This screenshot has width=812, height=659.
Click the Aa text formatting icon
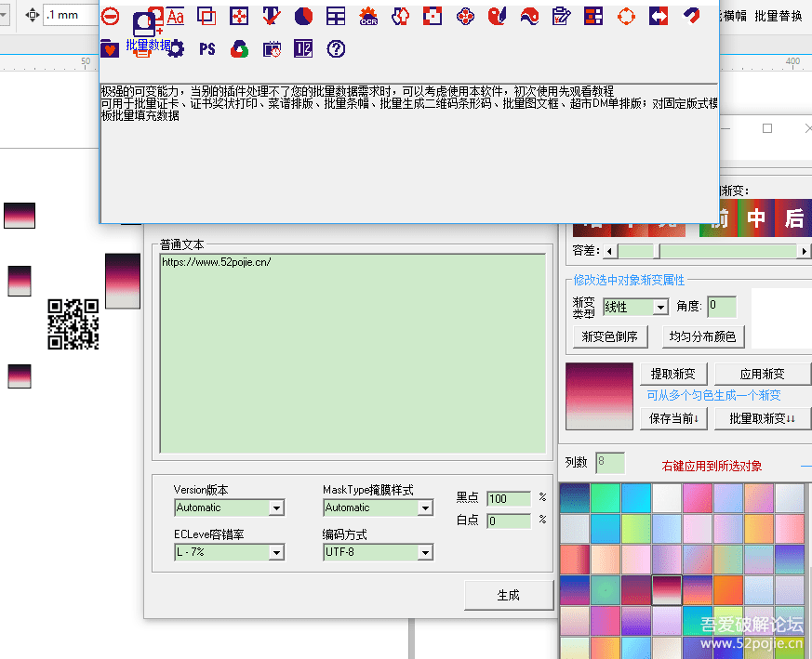(174, 16)
